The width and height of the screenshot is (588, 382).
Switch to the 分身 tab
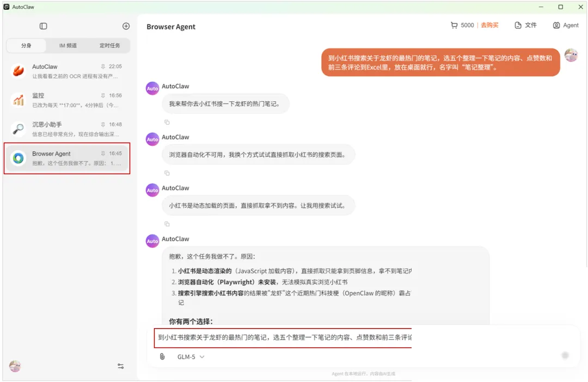tap(26, 45)
